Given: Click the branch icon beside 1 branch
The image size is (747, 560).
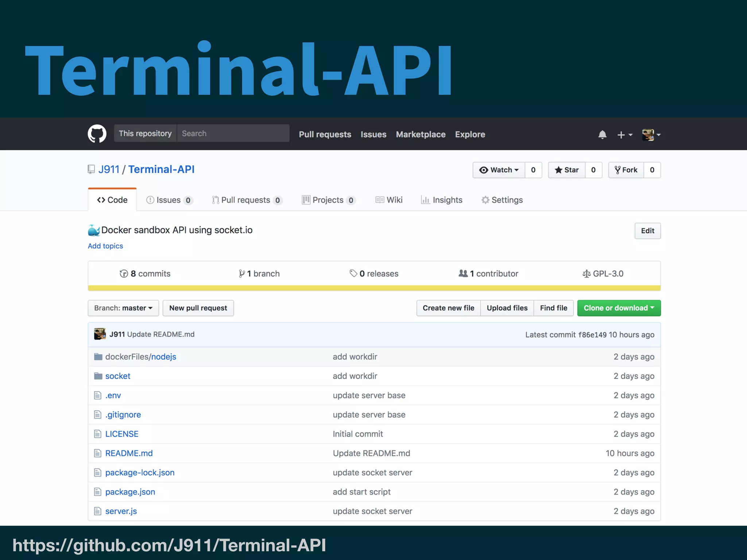Looking at the screenshot, I should click(x=242, y=273).
